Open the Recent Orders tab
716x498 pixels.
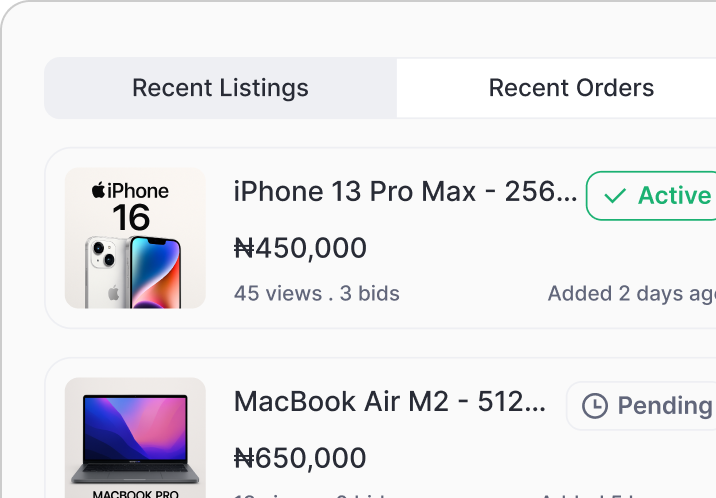571,88
